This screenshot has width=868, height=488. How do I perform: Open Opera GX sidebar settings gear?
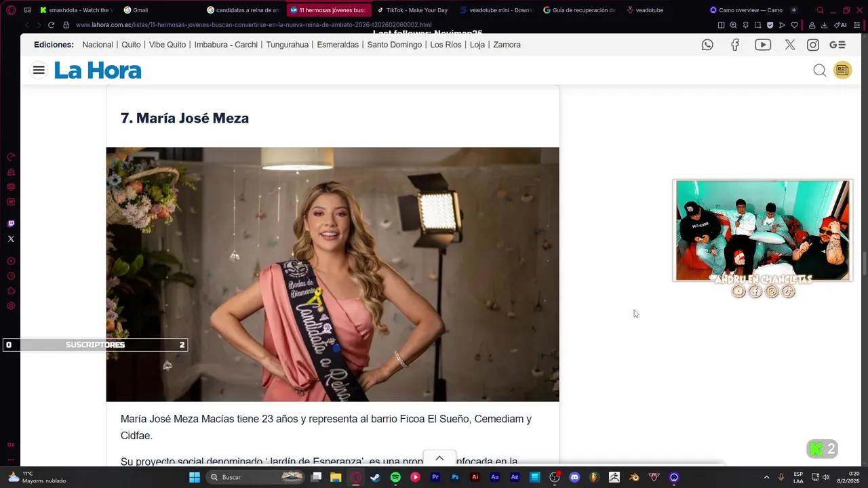[11, 306]
